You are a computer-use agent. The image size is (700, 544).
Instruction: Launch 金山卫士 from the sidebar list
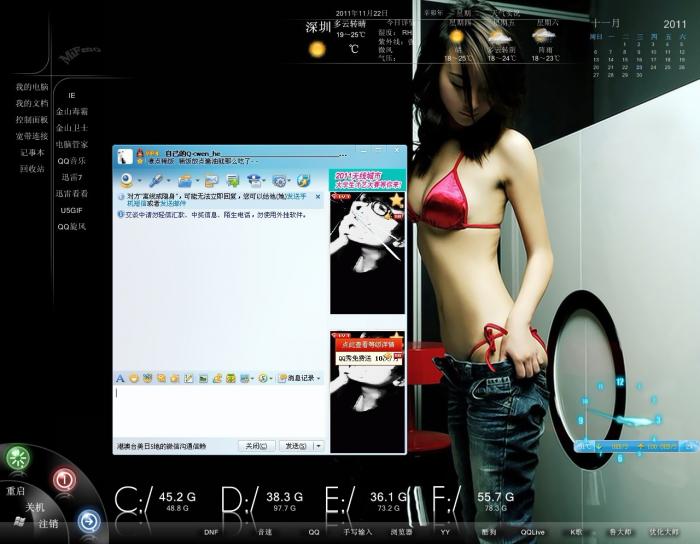tap(72, 128)
